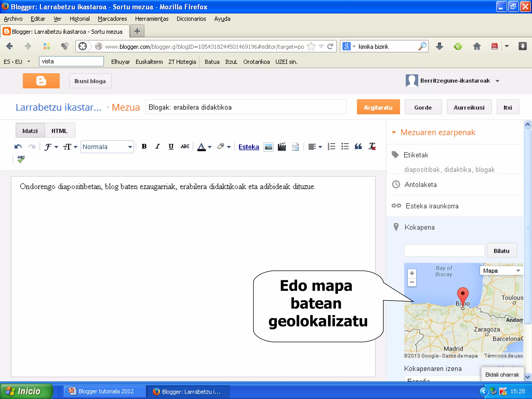Click the Etiketak tag icon

pyautogui.click(x=395, y=155)
